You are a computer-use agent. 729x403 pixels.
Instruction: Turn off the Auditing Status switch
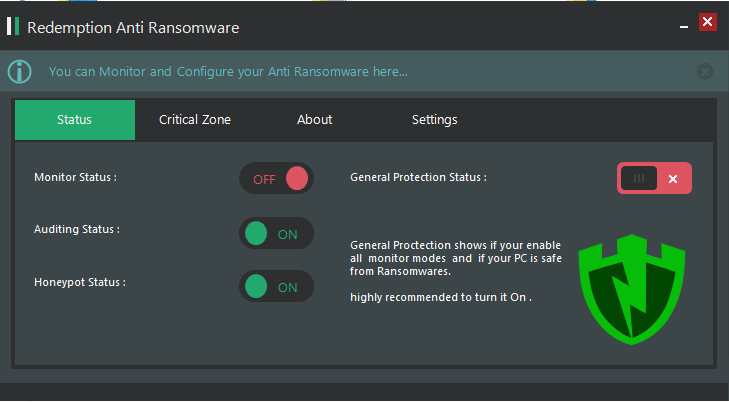[x=276, y=233]
